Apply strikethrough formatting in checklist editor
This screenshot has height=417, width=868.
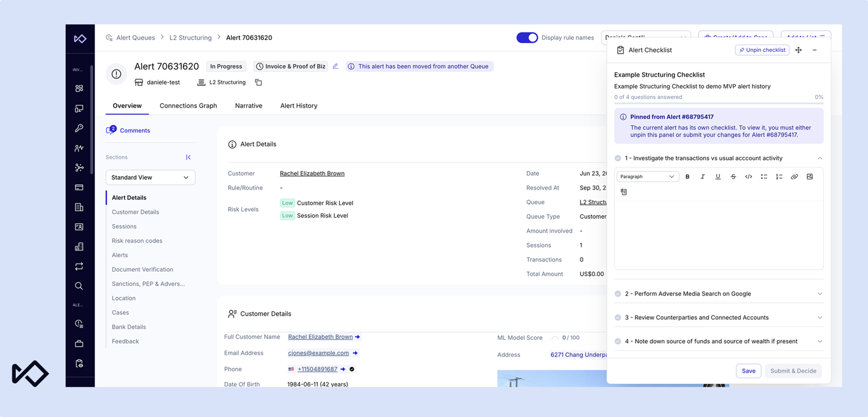[x=733, y=176]
